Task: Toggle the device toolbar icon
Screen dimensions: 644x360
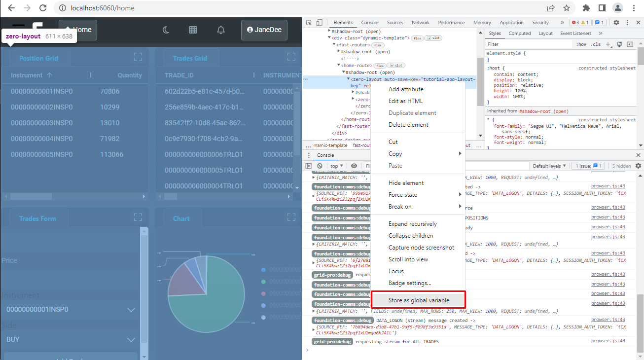Action: pos(320,23)
